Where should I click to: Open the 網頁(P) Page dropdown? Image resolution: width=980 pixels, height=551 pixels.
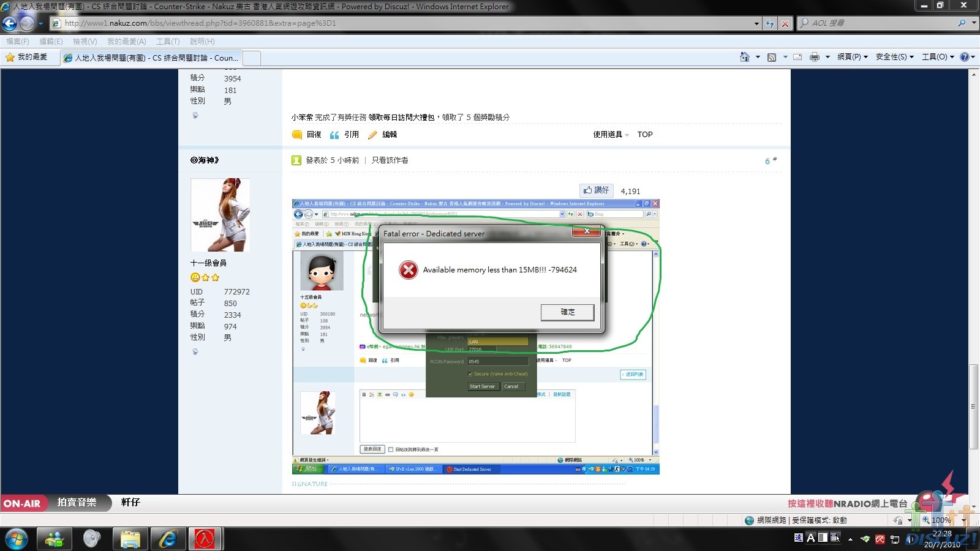853,57
